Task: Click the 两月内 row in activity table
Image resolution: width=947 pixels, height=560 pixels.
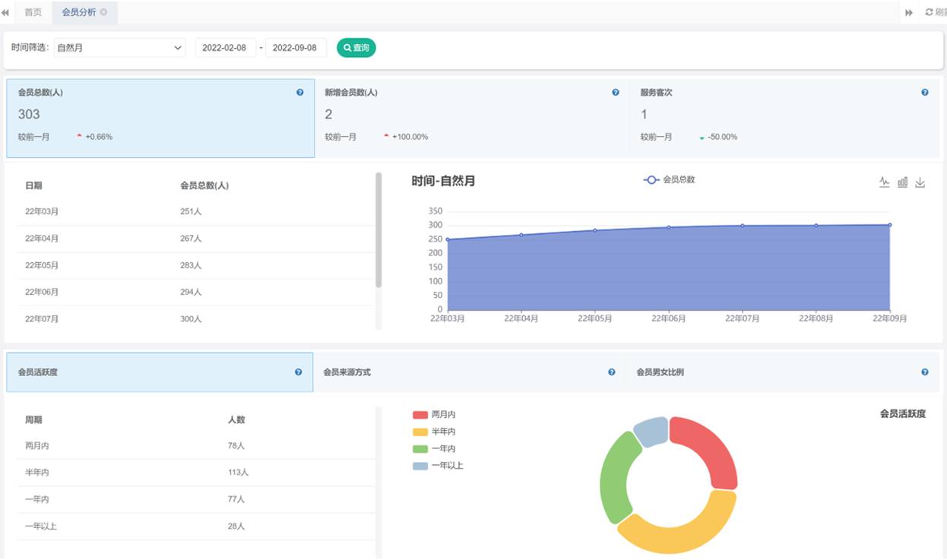Action: (196, 446)
